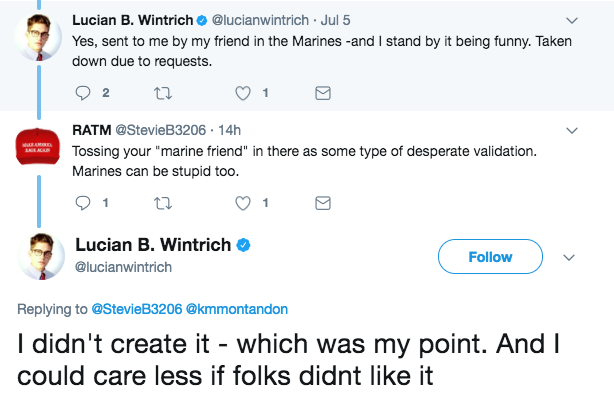Like RATM's marine friend tweet

click(241, 203)
